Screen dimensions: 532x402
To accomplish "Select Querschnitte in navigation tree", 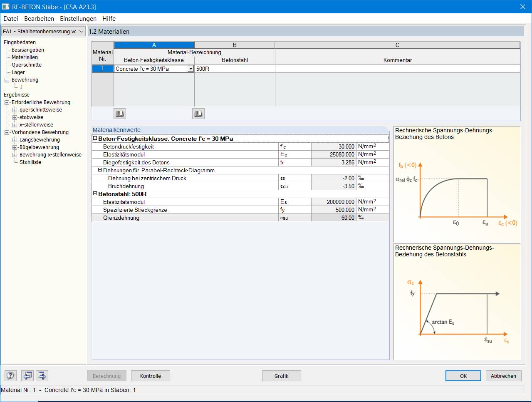I will [27, 65].
